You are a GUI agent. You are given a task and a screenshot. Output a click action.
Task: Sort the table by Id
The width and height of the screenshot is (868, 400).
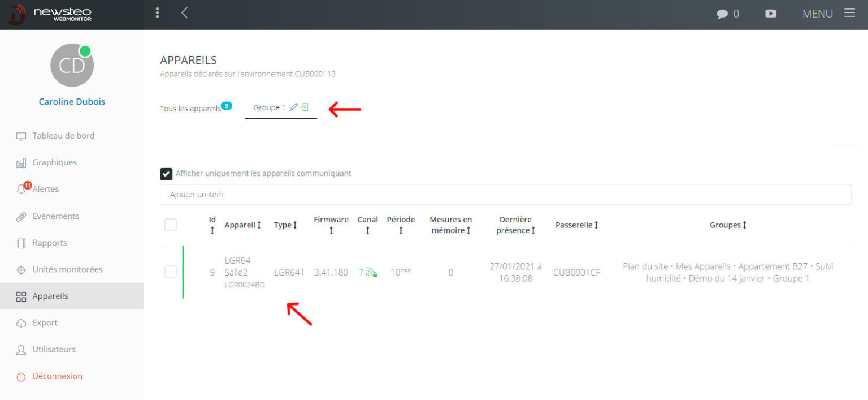point(212,225)
